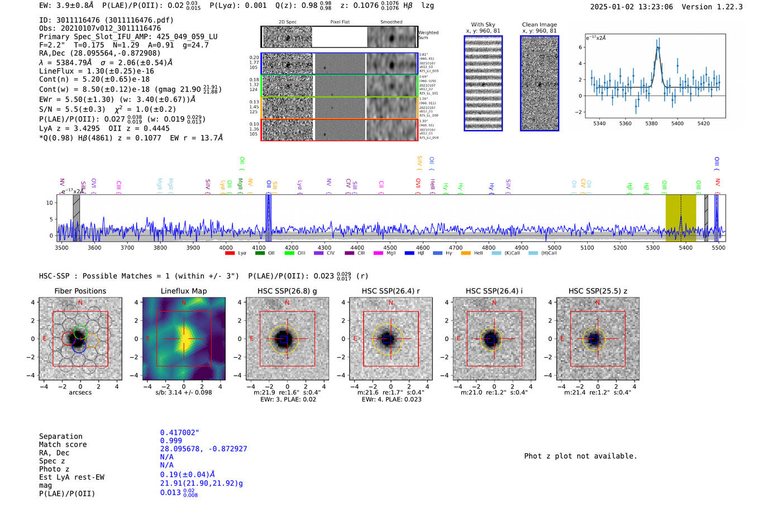Click the Cont(n) = 5.20(±0.65)e-18 line
The image size is (782, 532).
94,80
